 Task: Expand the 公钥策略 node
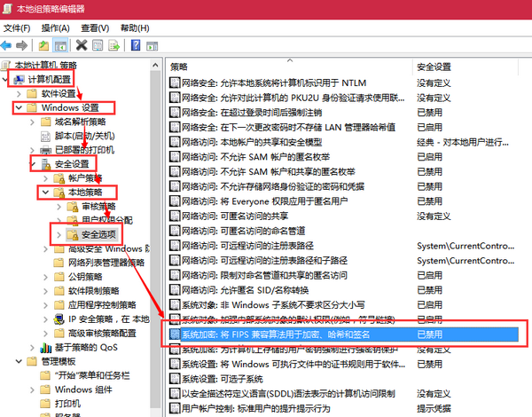click(x=46, y=277)
